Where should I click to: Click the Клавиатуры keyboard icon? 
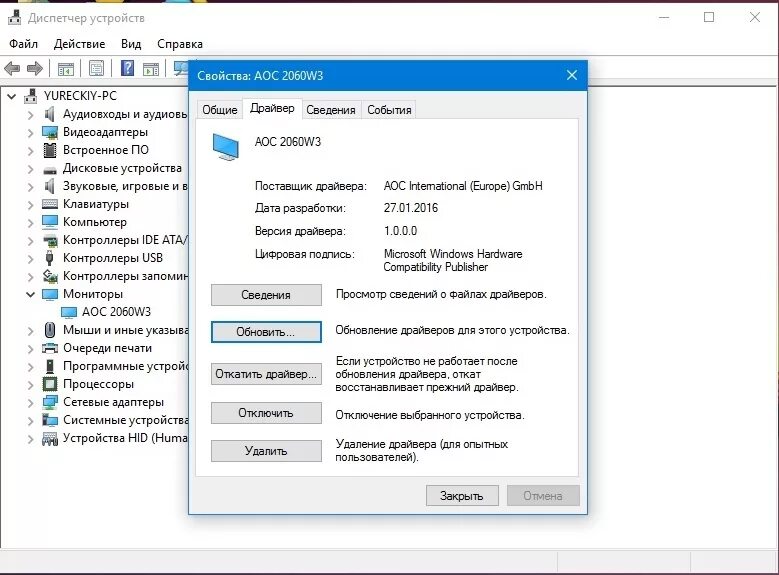[x=50, y=204]
